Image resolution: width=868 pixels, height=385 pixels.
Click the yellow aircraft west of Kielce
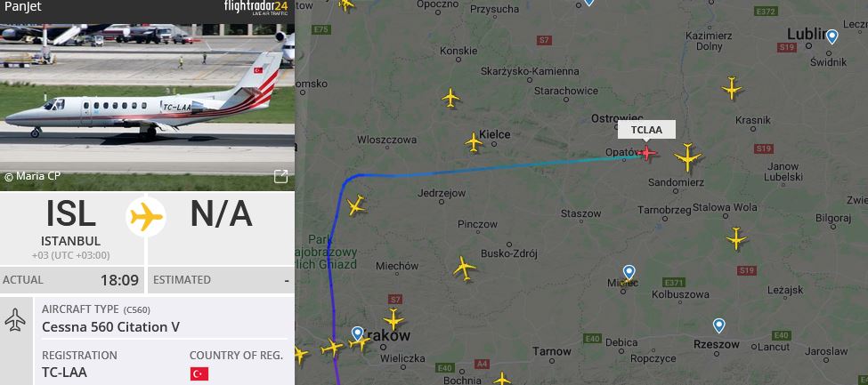coord(474,142)
